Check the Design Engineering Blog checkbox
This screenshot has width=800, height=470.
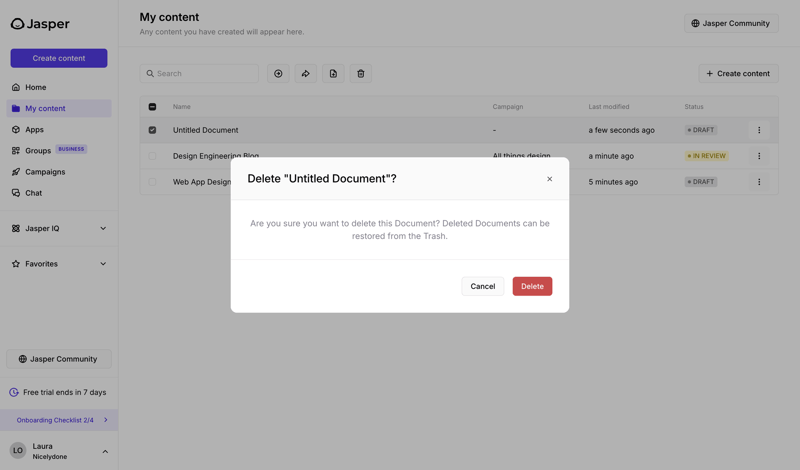[152, 156]
